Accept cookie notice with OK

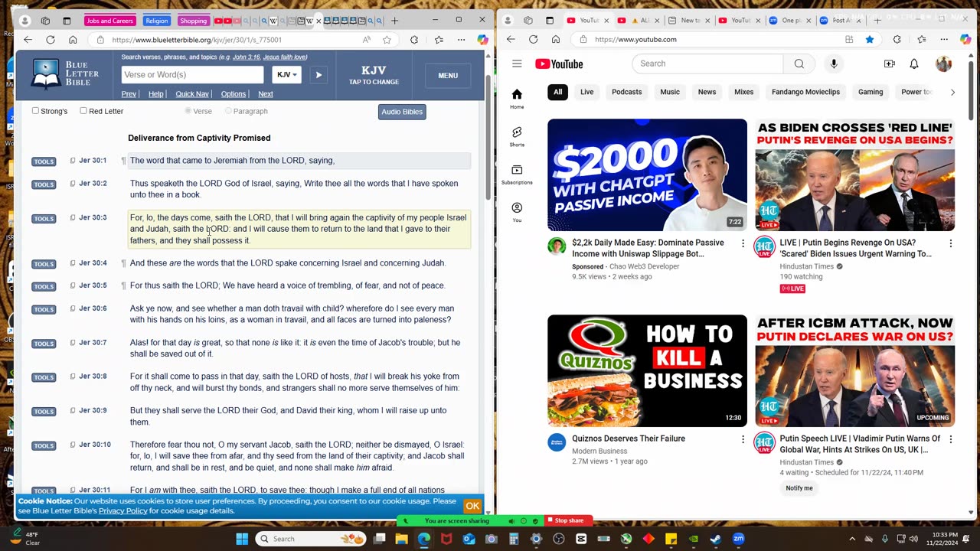(472, 506)
